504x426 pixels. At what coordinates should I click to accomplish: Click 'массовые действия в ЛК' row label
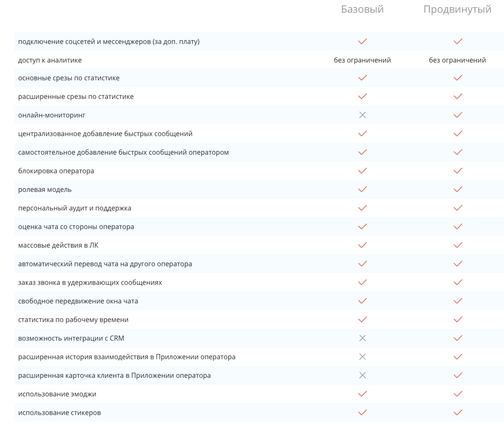pyautogui.click(x=58, y=245)
